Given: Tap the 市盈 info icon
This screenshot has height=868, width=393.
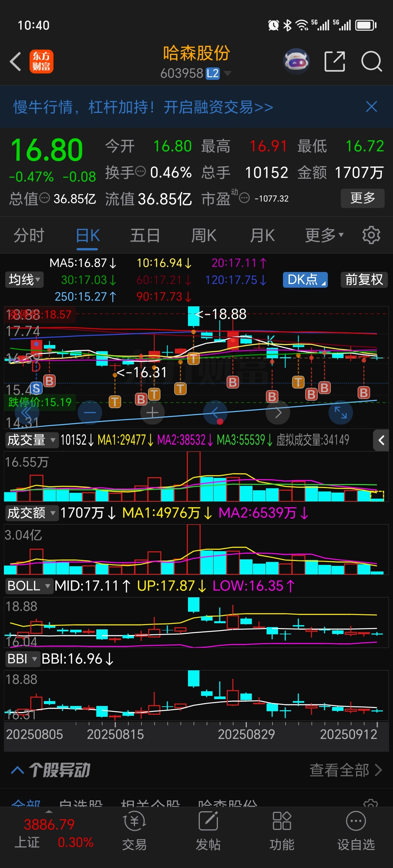Looking at the screenshot, I should 244,198.
